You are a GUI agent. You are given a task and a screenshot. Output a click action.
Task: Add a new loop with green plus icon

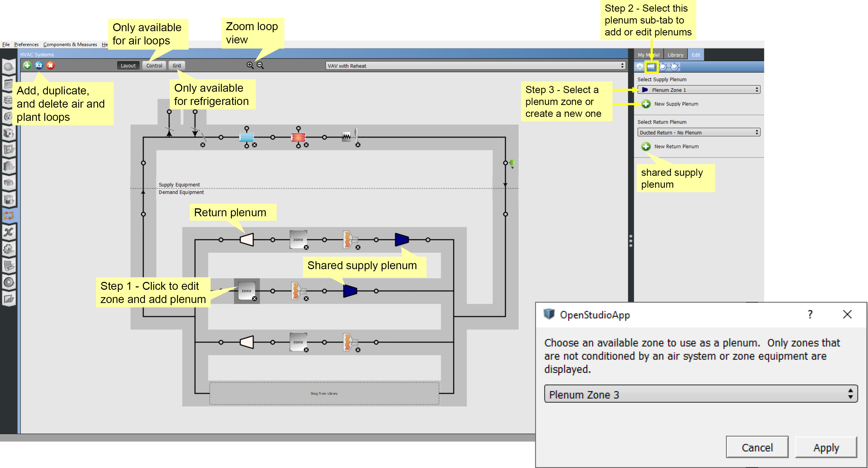click(x=27, y=65)
